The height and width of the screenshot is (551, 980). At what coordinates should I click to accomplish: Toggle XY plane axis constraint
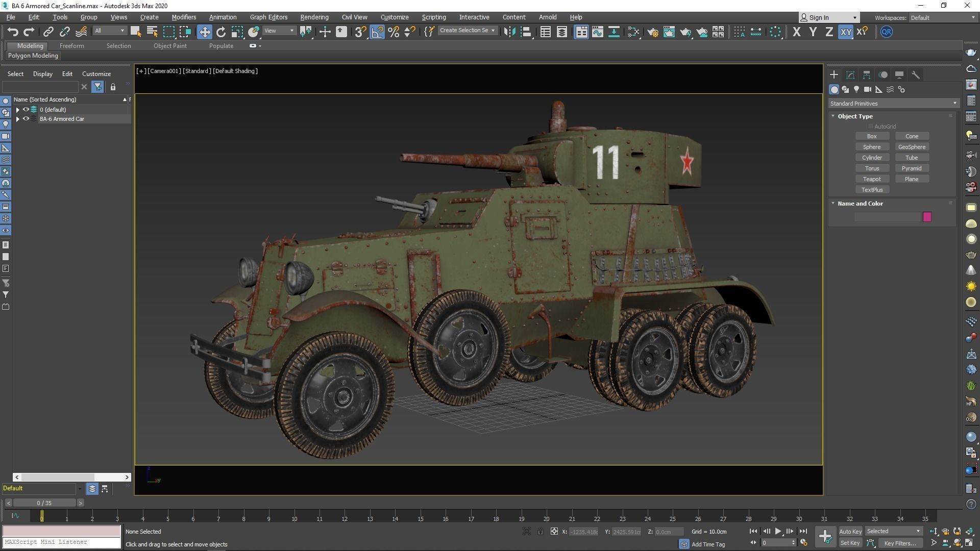[x=846, y=32]
